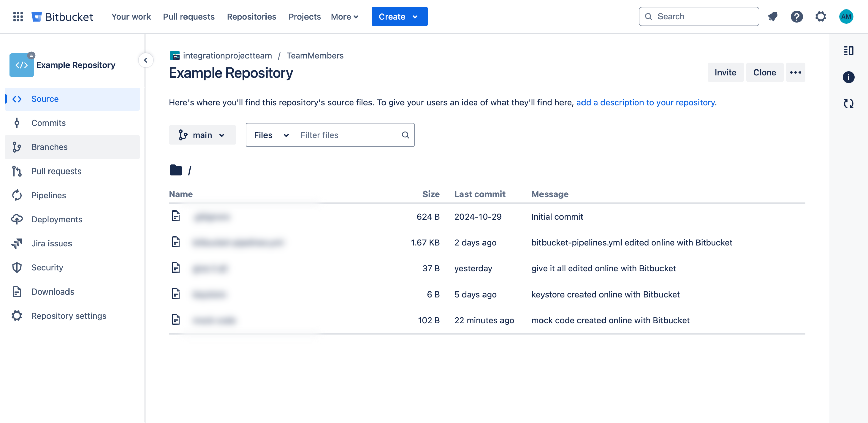Expand the Create dropdown button
Image resolution: width=868 pixels, height=423 pixels.
click(399, 17)
